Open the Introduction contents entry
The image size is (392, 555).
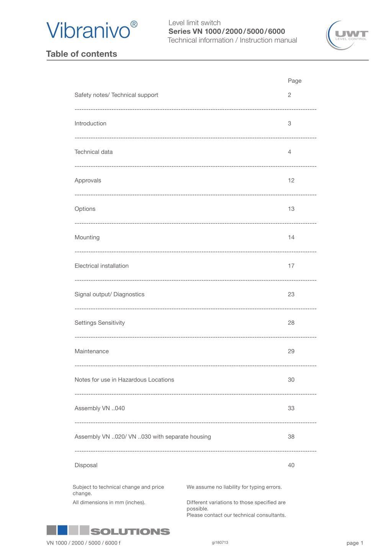point(90,123)
